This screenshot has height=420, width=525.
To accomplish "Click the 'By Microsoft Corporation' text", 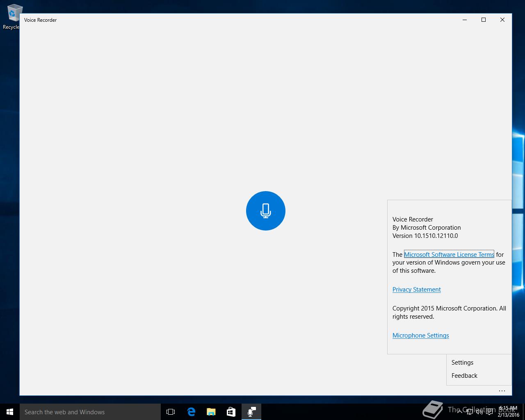I will [427, 228].
